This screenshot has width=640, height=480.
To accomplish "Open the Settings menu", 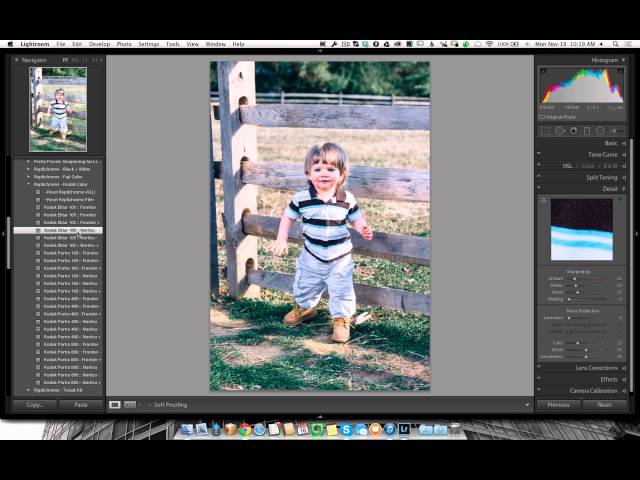I will [x=149, y=44].
